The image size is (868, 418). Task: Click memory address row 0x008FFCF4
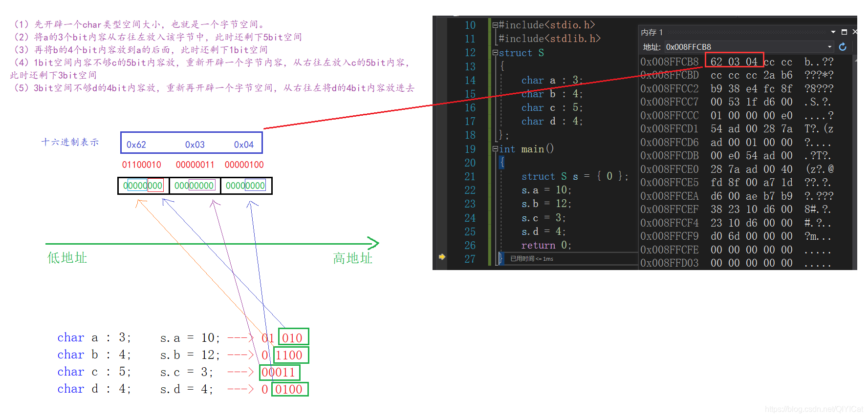pos(670,223)
